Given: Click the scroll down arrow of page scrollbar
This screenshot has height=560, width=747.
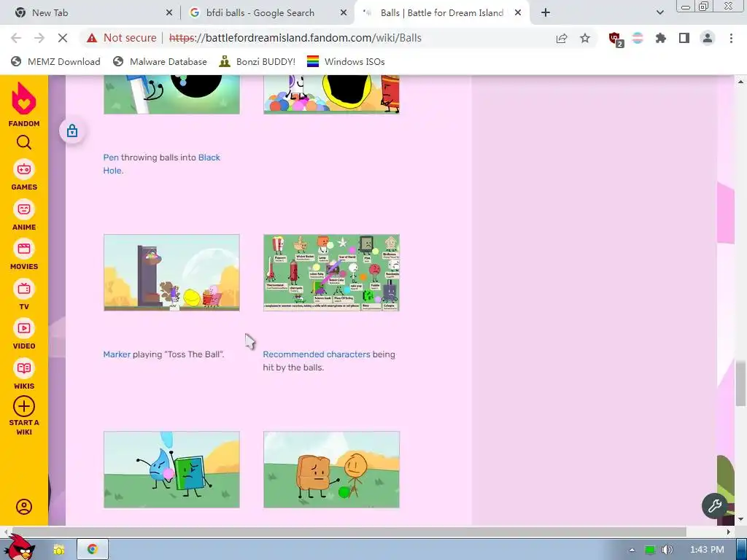Looking at the screenshot, I should click(740, 519).
